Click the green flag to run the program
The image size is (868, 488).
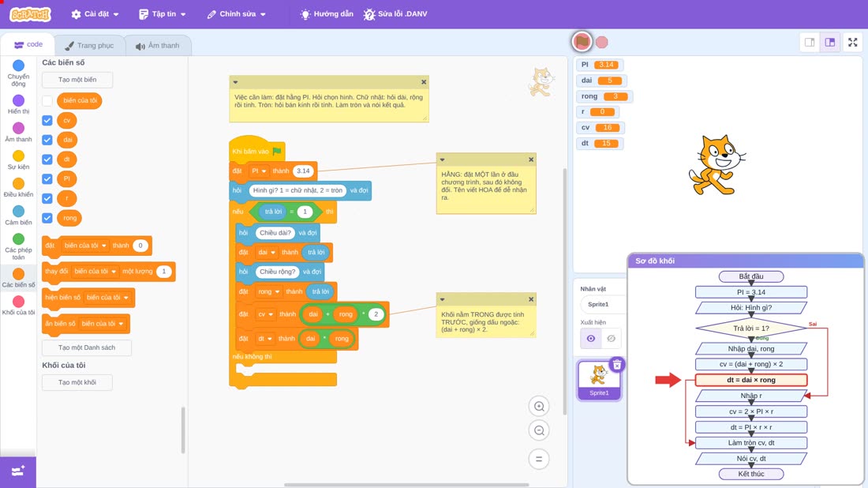point(582,42)
